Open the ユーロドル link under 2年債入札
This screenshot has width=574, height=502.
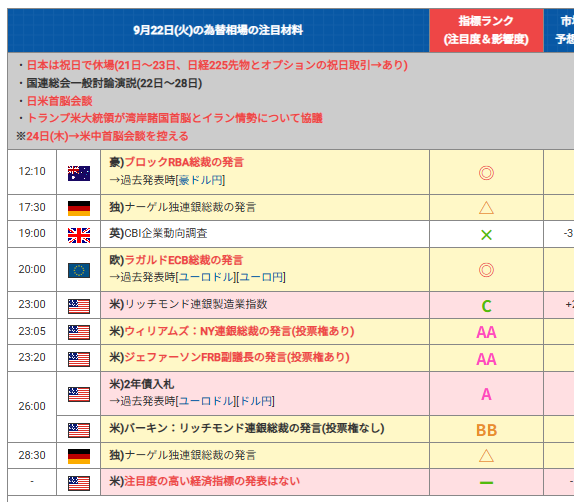(206, 401)
